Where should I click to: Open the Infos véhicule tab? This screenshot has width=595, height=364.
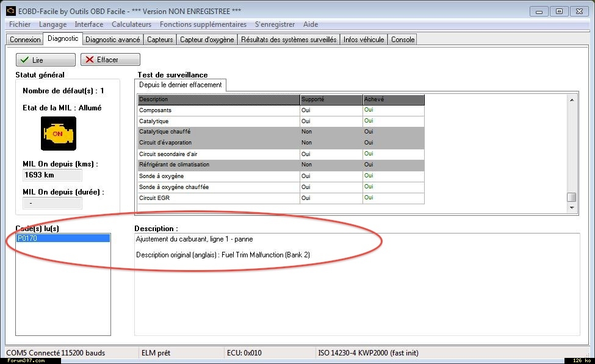click(364, 40)
